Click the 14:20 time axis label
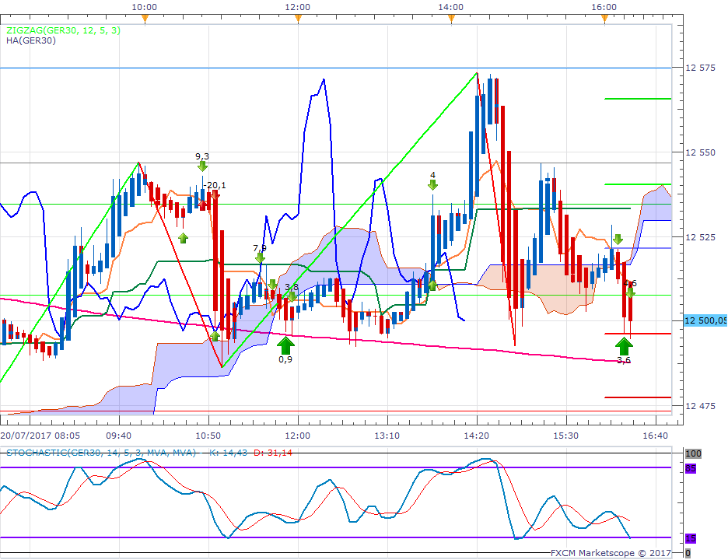The image size is (728, 560). (x=477, y=436)
